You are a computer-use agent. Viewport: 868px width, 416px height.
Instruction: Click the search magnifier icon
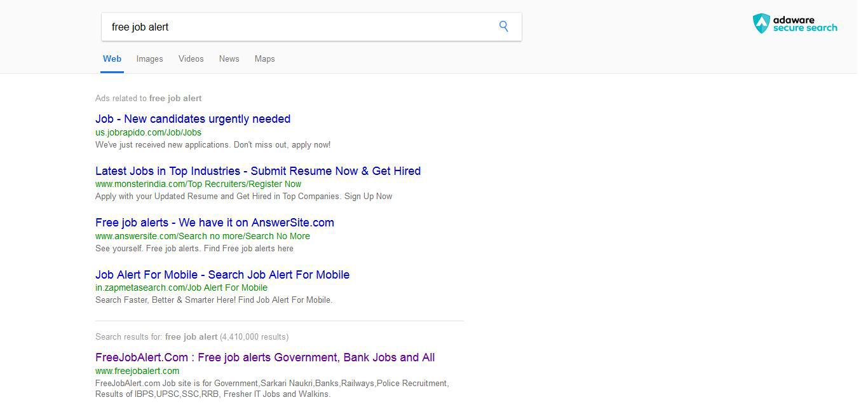click(x=503, y=26)
